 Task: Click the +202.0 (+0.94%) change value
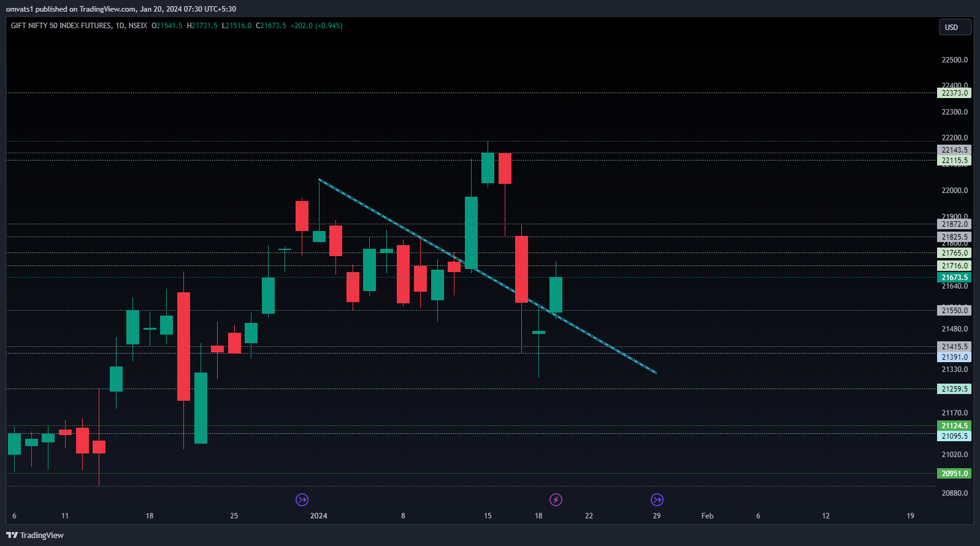(x=316, y=26)
